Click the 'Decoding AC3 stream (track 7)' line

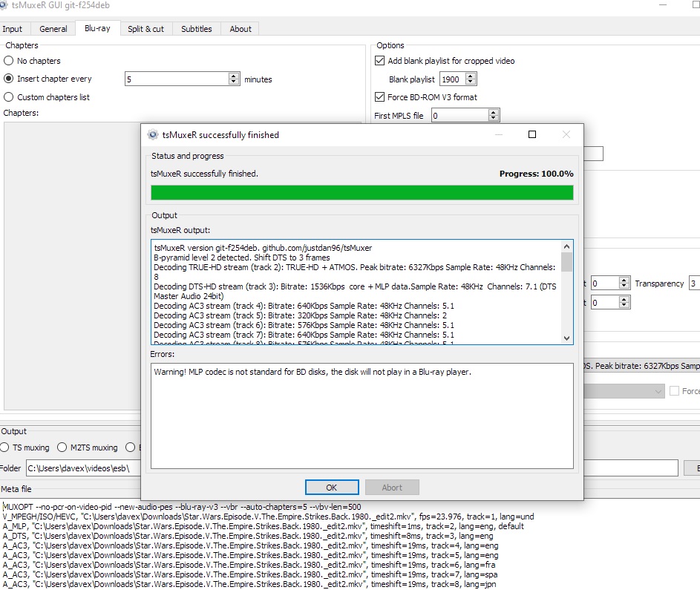pyautogui.click(x=304, y=335)
